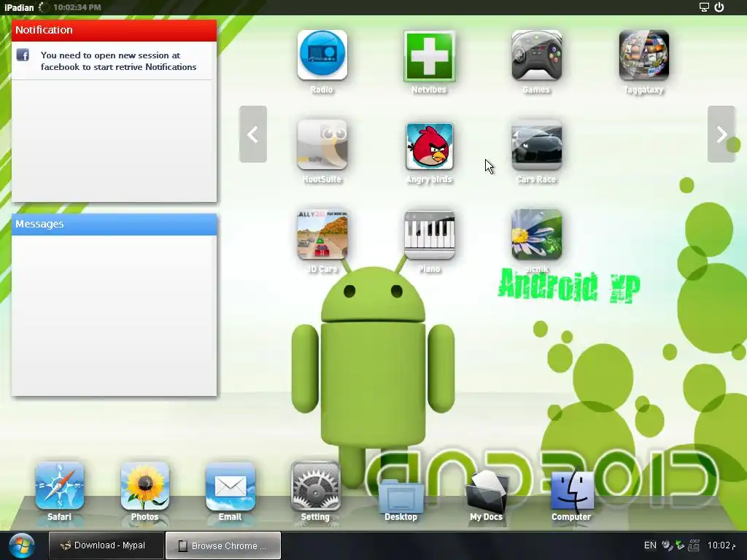Open Email from the dock
The height and width of the screenshot is (560, 747).
tap(230, 486)
